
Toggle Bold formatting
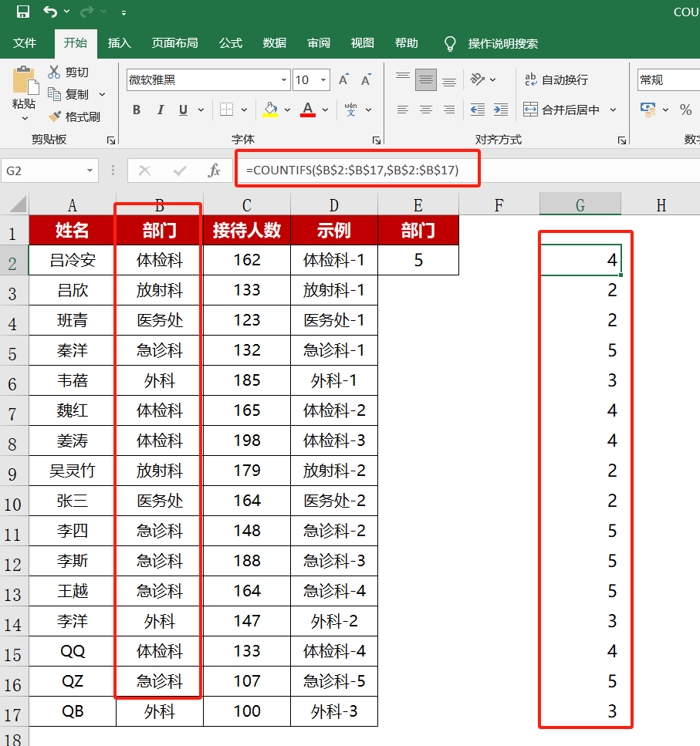137,110
